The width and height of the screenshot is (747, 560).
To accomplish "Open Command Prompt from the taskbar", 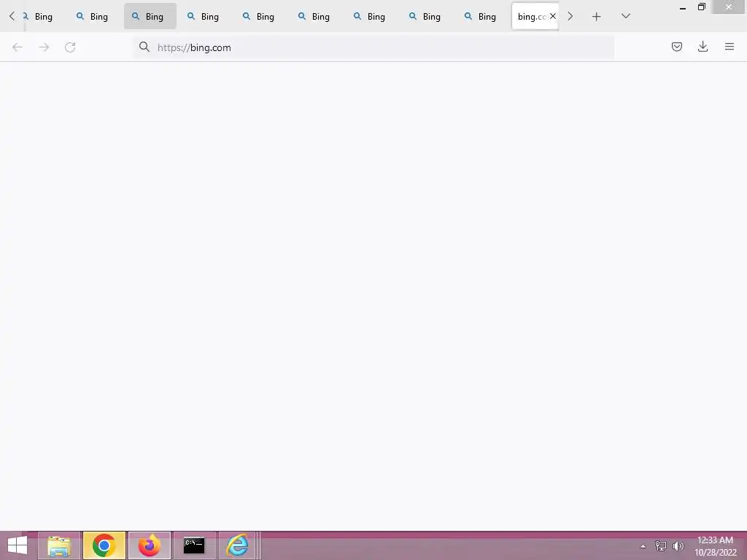I will (x=194, y=545).
